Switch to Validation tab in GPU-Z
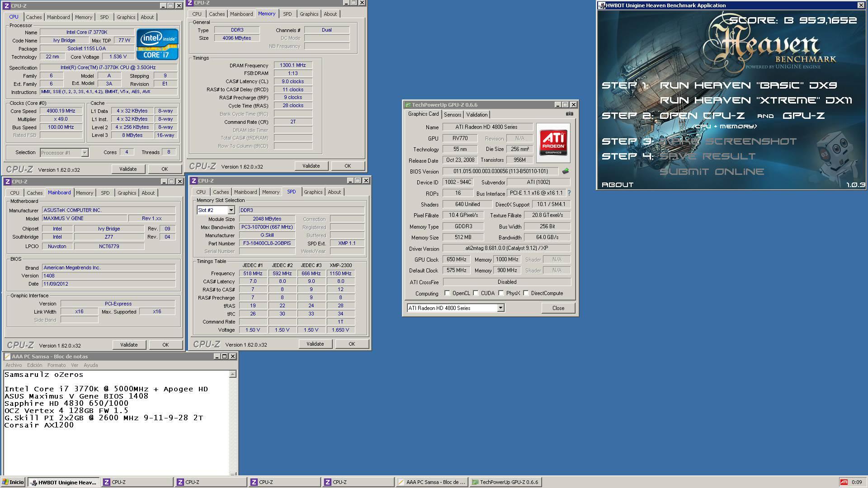868x488 pixels. coord(477,115)
